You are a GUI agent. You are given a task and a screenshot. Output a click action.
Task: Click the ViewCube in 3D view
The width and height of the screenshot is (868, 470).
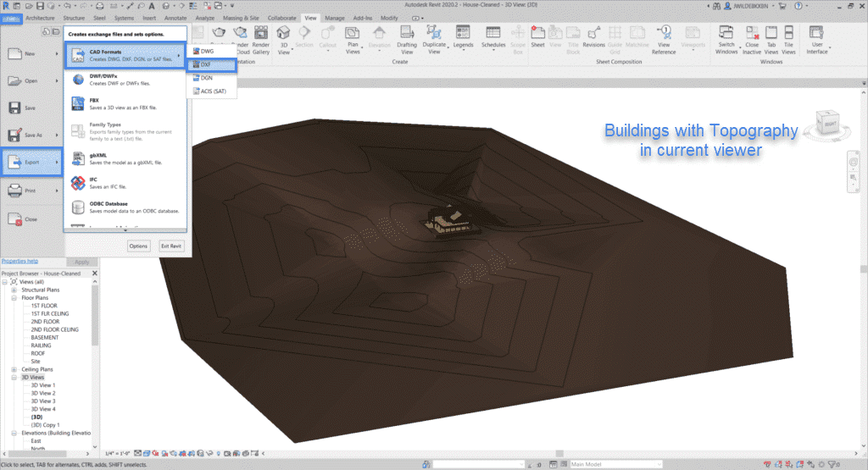point(827,124)
